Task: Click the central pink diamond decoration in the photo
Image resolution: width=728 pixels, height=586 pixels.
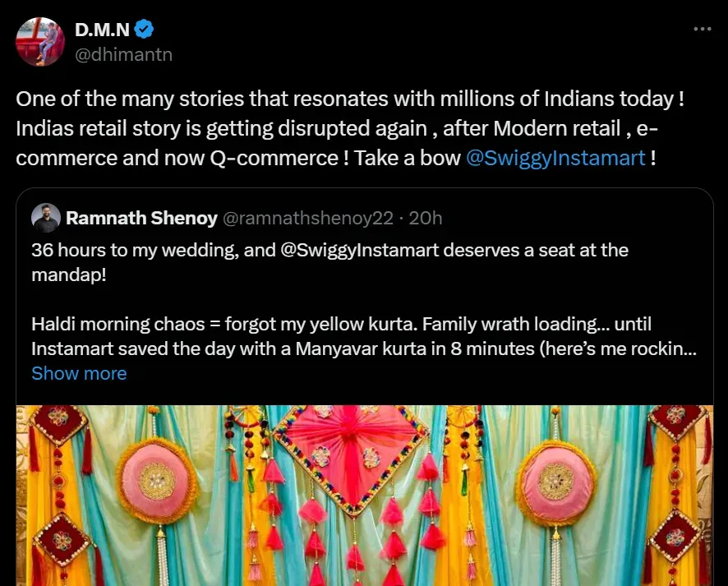Action: [x=351, y=448]
